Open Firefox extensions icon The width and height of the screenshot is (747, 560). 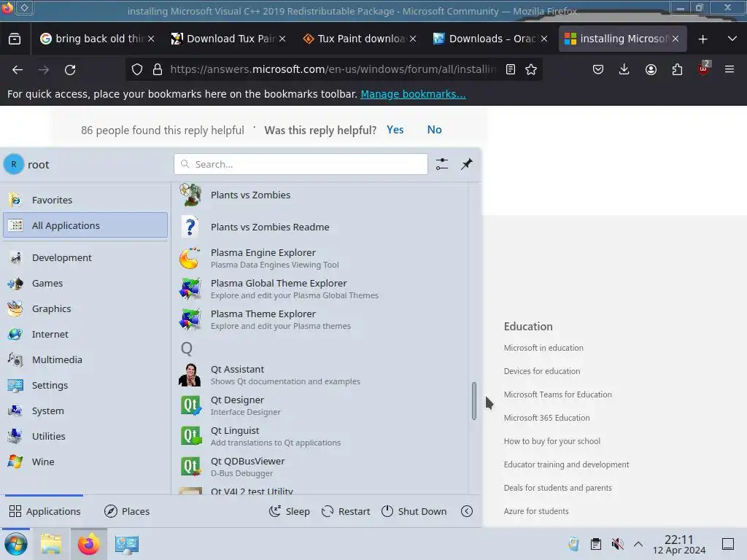677,69
